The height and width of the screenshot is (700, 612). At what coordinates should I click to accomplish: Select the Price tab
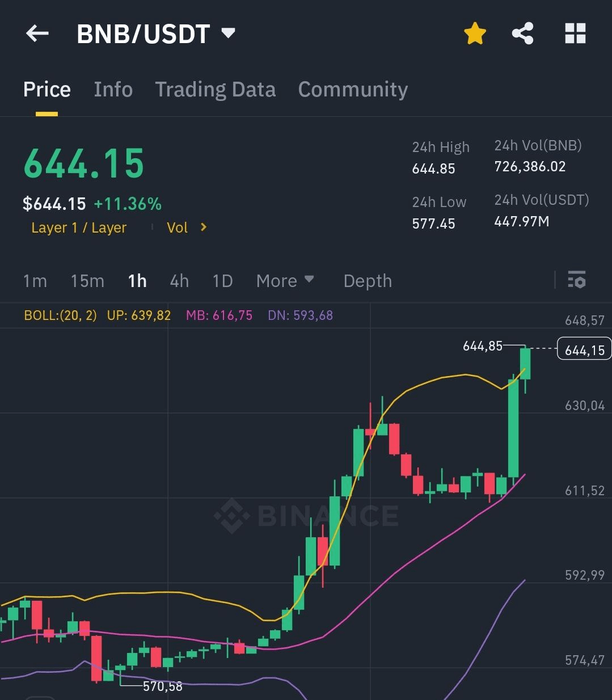click(x=47, y=90)
